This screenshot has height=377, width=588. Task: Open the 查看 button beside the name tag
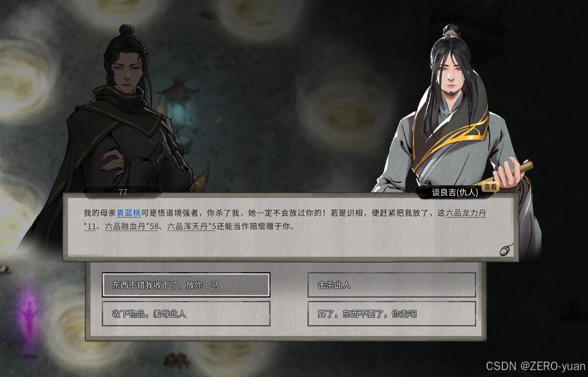(x=490, y=186)
